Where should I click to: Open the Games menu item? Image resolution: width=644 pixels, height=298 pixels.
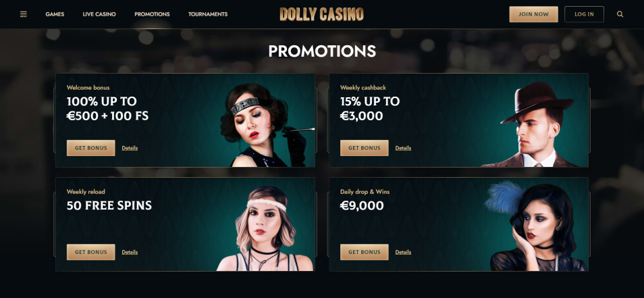coord(55,14)
